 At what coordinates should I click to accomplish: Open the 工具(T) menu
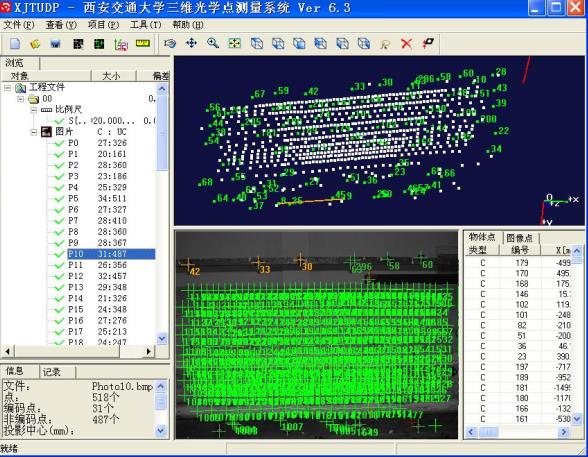pos(146,25)
